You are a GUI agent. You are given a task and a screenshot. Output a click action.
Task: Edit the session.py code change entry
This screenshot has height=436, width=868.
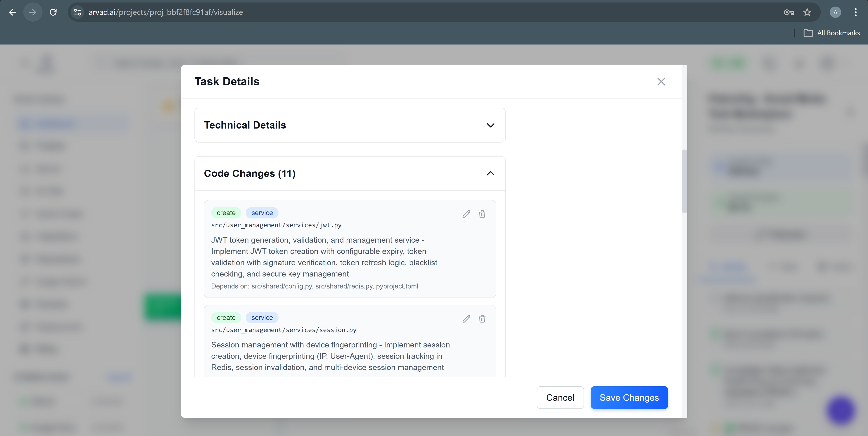coord(466,319)
